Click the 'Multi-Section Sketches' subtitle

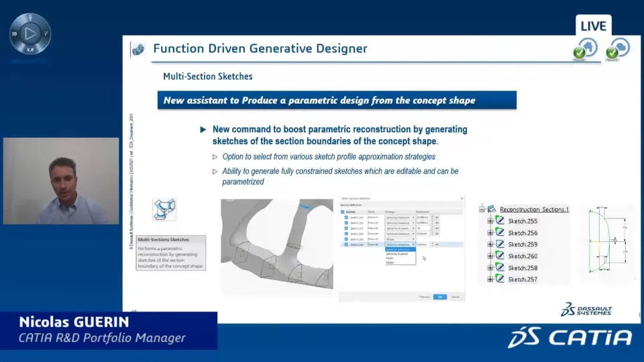coord(208,76)
